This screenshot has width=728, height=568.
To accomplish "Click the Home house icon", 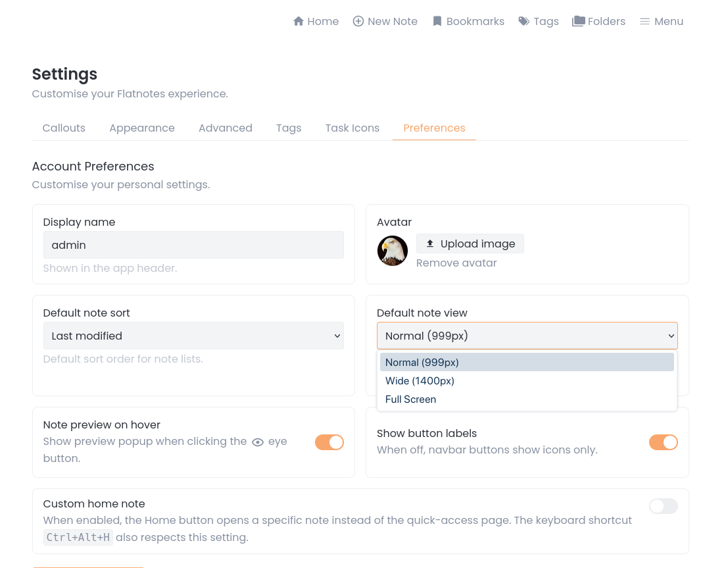I will (x=299, y=21).
